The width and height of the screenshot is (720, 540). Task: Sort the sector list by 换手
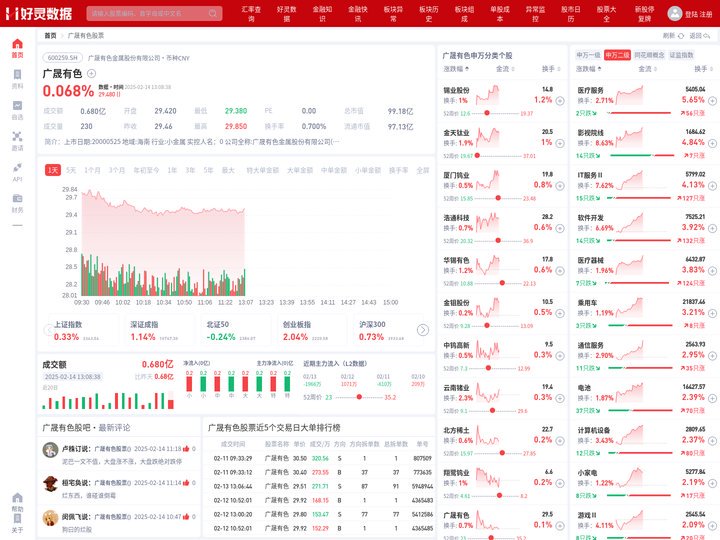(x=703, y=69)
